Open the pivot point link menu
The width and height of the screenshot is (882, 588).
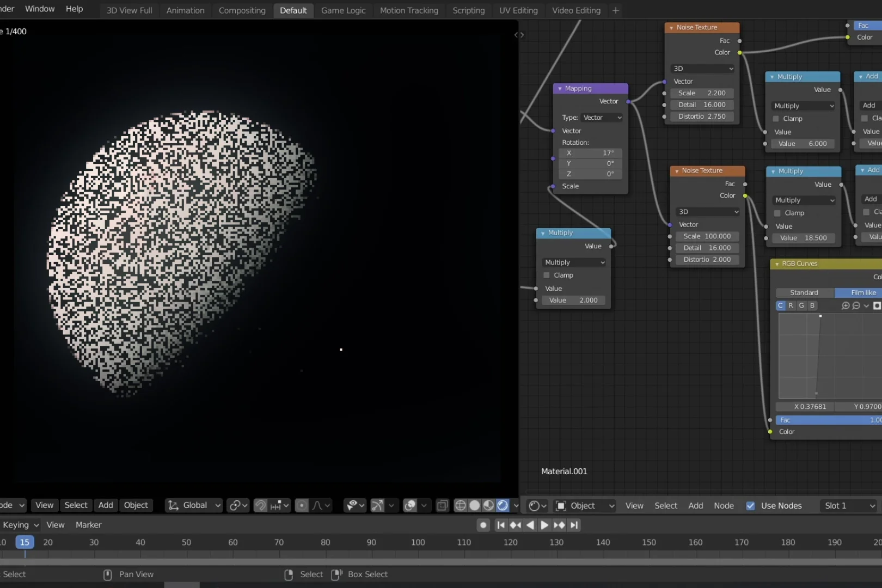[x=238, y=505]
